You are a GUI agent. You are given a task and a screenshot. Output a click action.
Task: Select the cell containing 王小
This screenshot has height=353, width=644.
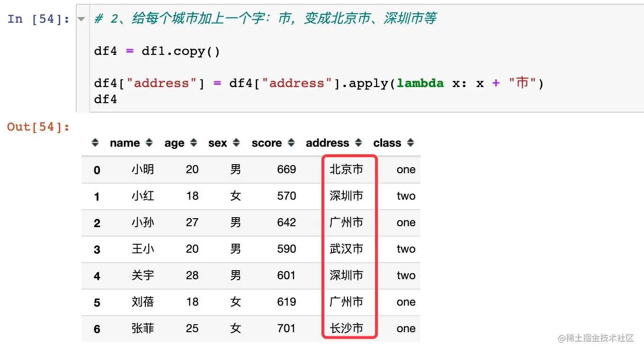143,249
